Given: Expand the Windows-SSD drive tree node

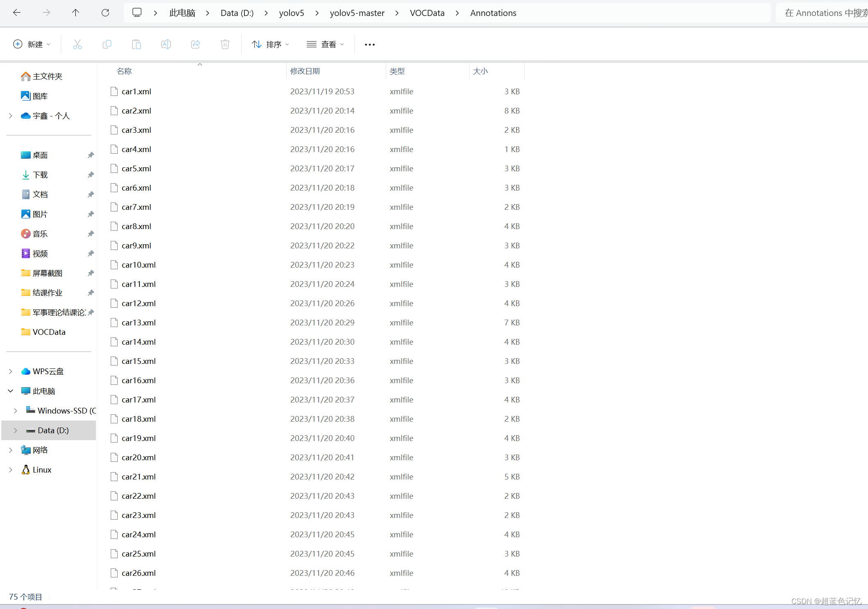Looking at the screenshot, I should pyautogui.click(x=16, y=411).
